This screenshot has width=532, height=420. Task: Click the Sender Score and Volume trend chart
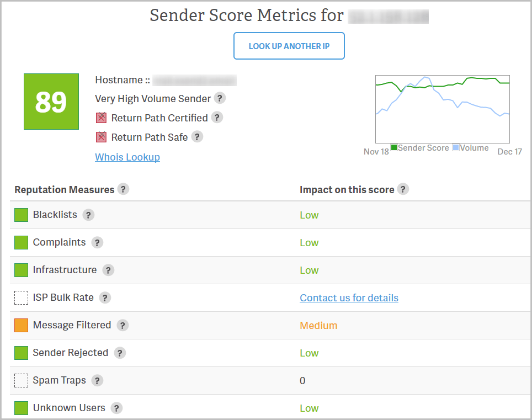coord(442,109)
